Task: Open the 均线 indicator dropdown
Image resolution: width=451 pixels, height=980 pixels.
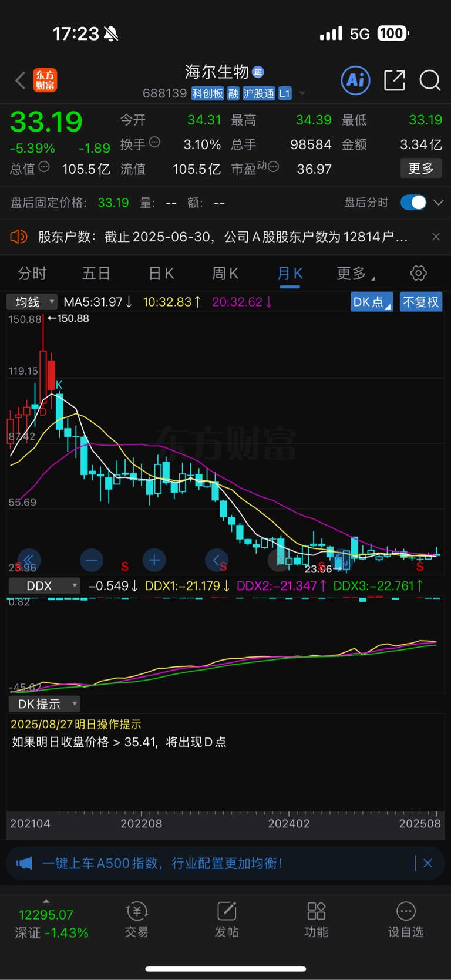Action: tap(32, 302)
